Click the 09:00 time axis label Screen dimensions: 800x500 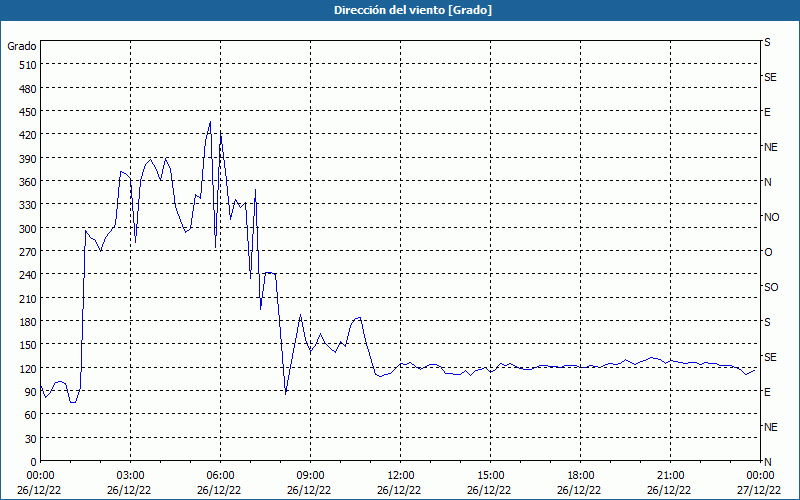(310, 476)
